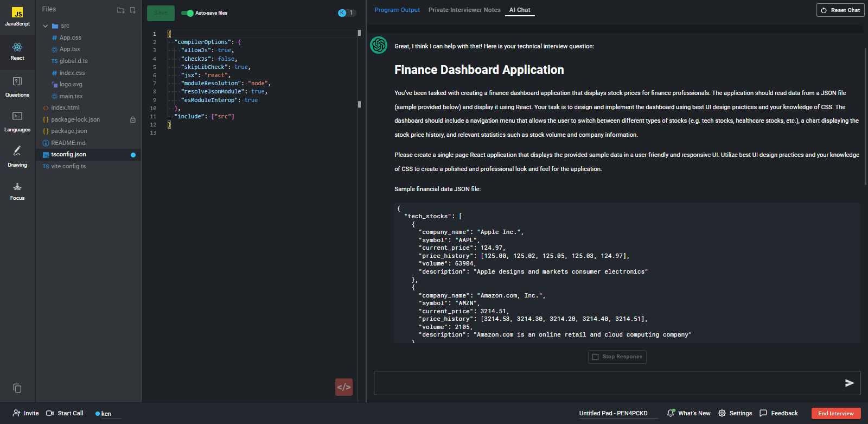Click the End Interview button
Screen dimensions: 868x424
pyautogui.click(x=835, y=413)
